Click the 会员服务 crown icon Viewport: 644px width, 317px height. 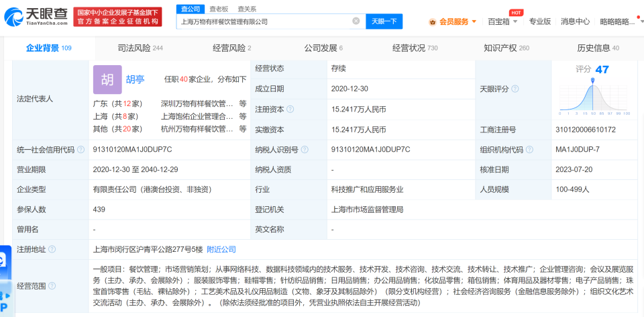click(432, 21)
